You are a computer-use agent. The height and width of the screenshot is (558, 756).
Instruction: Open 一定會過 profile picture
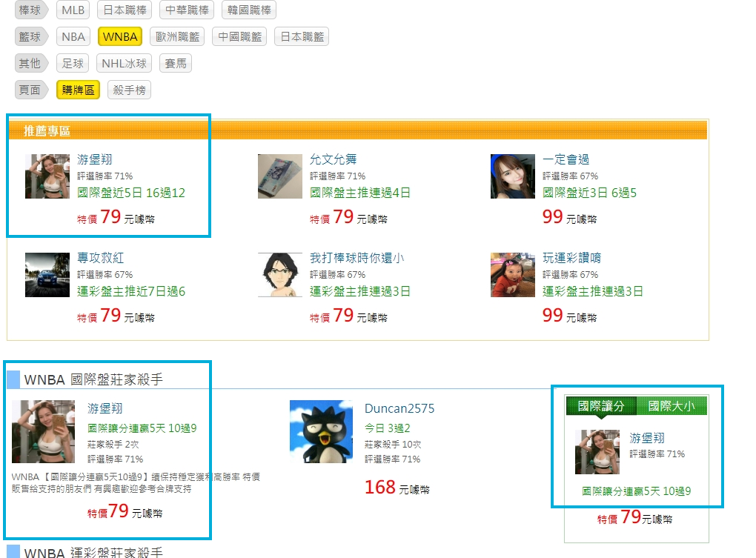(512, 176)
